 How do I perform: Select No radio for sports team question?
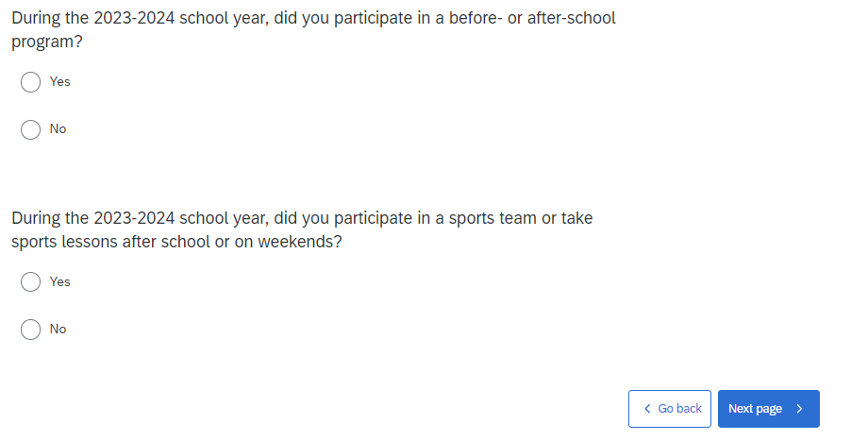click(x=30, y=330)
